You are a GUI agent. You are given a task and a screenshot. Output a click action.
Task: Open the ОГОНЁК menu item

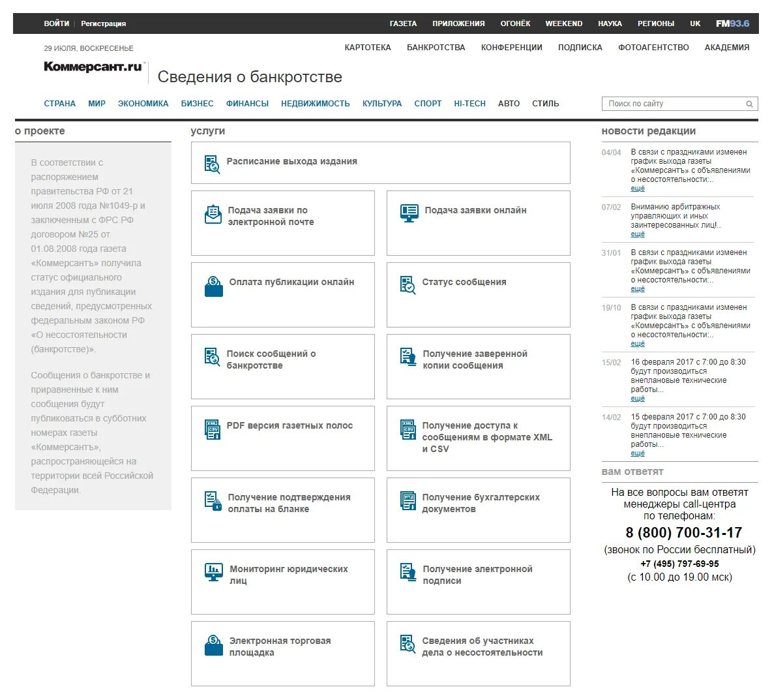515,23
